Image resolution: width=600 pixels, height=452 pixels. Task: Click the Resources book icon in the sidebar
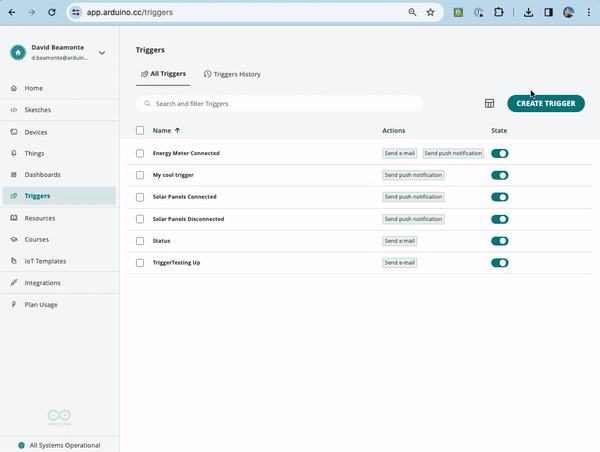(x=14, y=218)
